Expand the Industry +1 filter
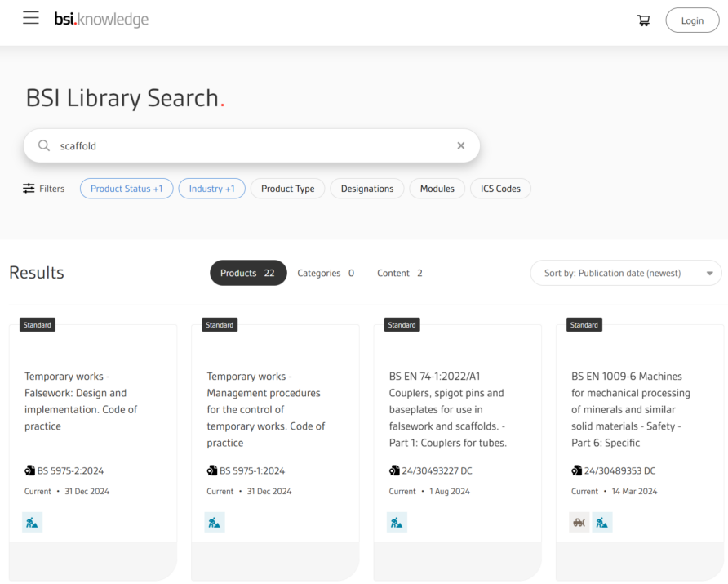 [x=211, y=189]
